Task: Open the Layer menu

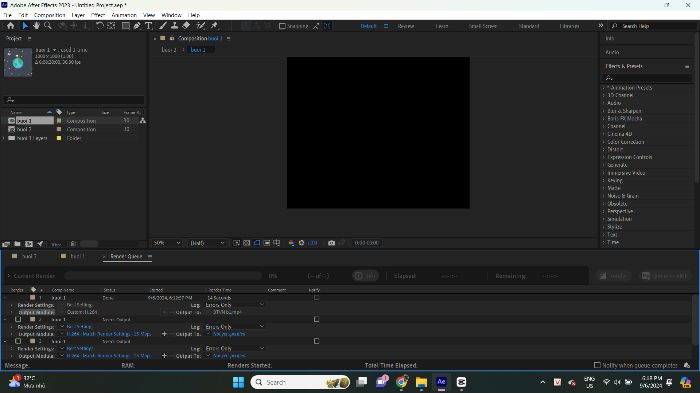Action: point(78,15)
